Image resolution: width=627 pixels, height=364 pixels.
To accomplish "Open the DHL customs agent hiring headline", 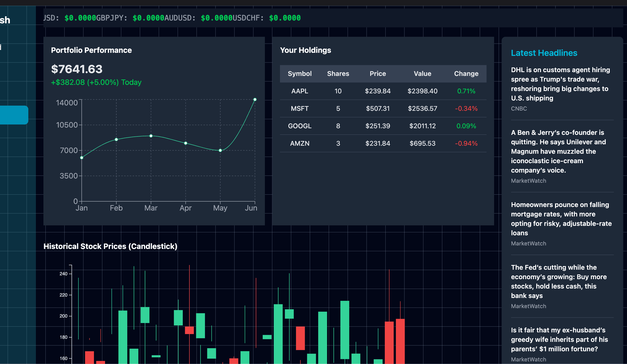I will click(560, 84).
